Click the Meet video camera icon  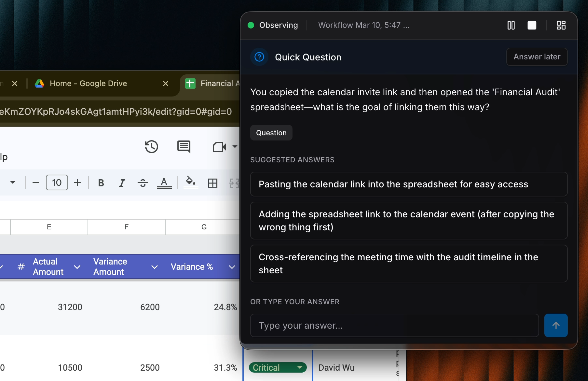coord(219,147)
